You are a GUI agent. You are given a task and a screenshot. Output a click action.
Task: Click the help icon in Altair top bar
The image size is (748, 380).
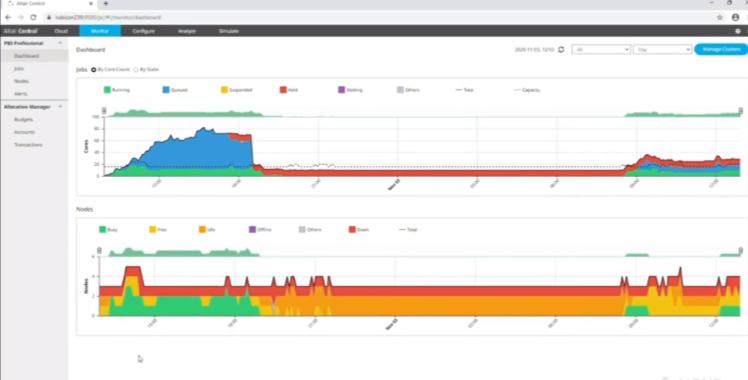738,31
